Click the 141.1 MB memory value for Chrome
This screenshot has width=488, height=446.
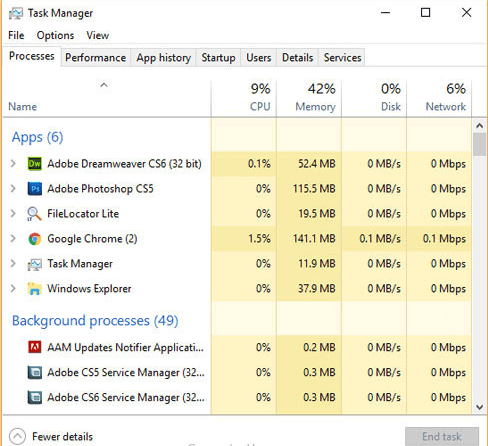point(314,239)
